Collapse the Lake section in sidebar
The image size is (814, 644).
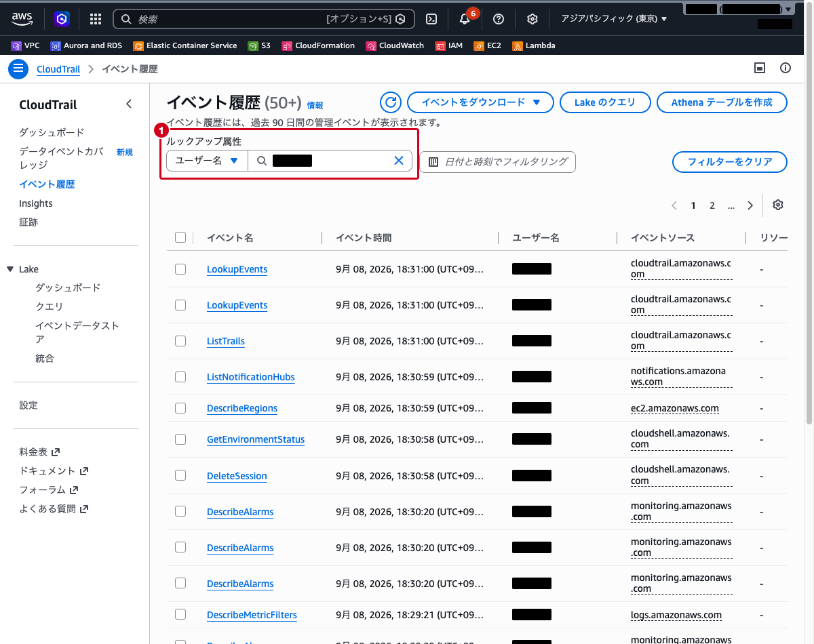coord(10,269)
